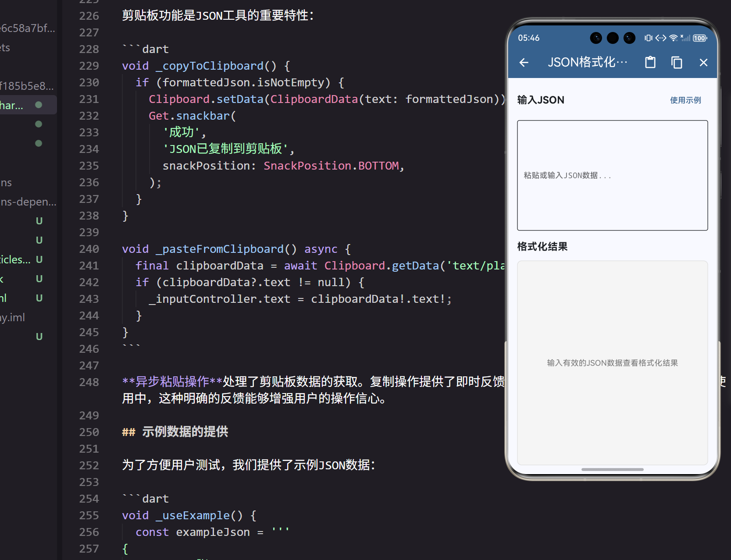Viewport: 731px width, 560px height.
Task: Click '_inputController.text' on line 243
Action: point(220,299)
